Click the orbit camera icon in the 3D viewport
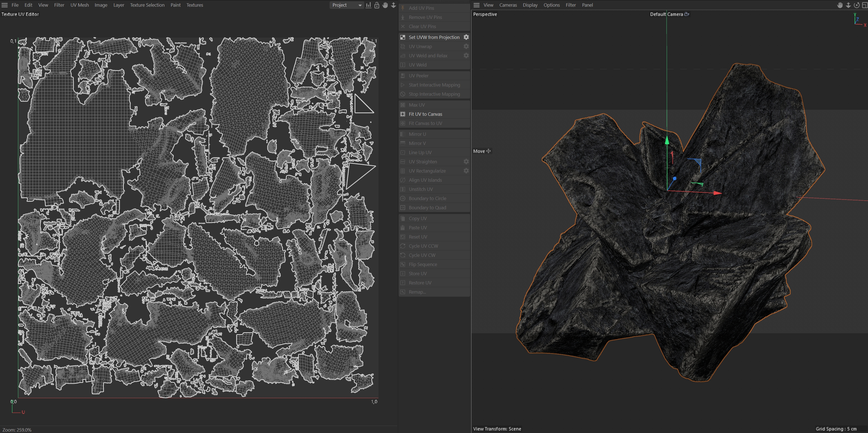This screenshot has height=433, width=868. pyautogui.click(x=856, y=5)
